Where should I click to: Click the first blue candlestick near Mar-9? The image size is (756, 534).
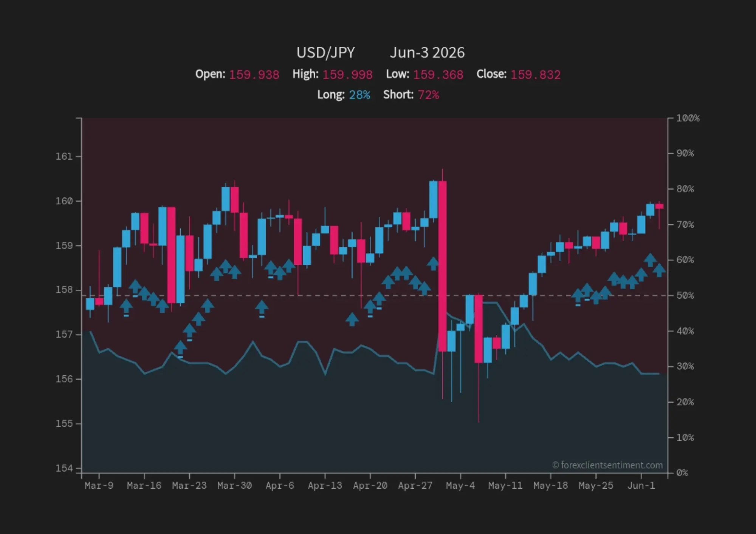(90, 304)
